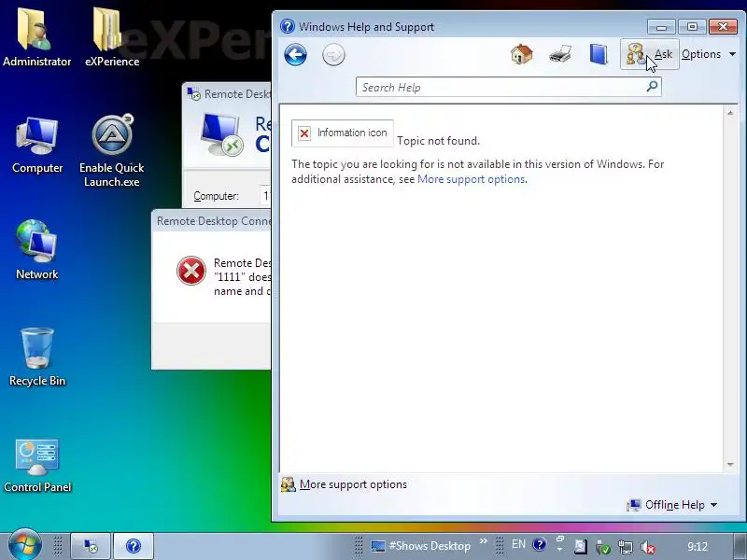
Task: Browse Help contents book icon
Action: click(x=599, y=54)
